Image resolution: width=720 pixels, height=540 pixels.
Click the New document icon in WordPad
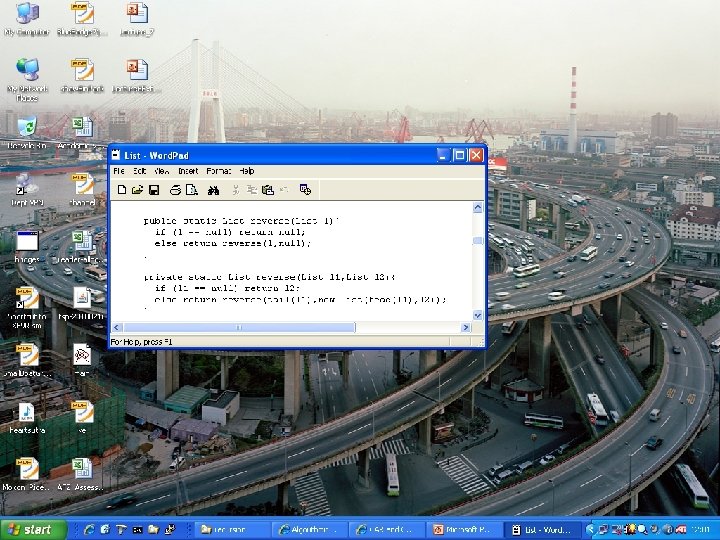pyautogui.click(x=122, y=190)
